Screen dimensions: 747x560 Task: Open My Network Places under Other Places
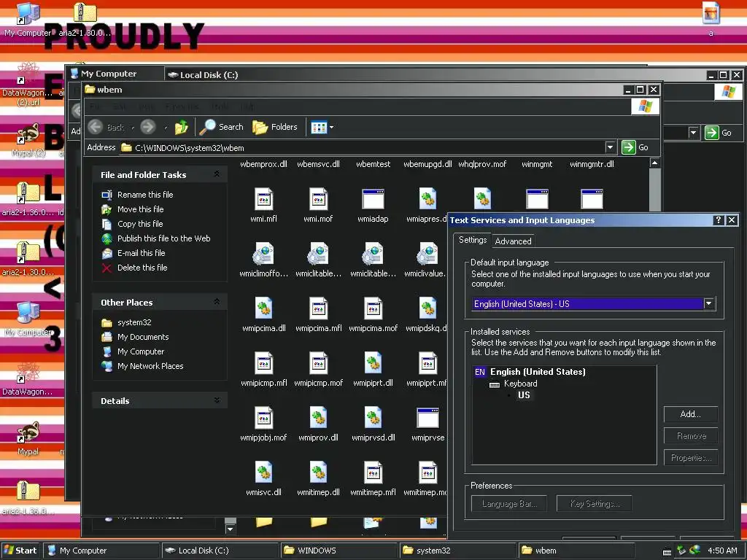pos(150,366)
